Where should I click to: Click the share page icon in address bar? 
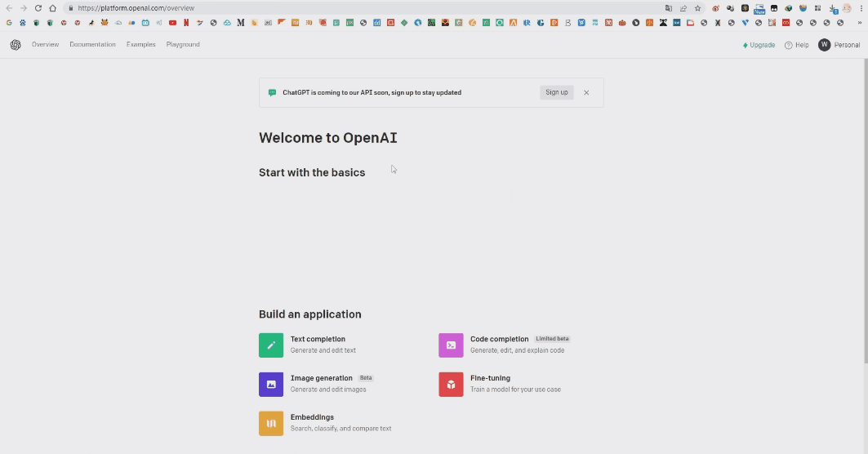coord(683,8)
